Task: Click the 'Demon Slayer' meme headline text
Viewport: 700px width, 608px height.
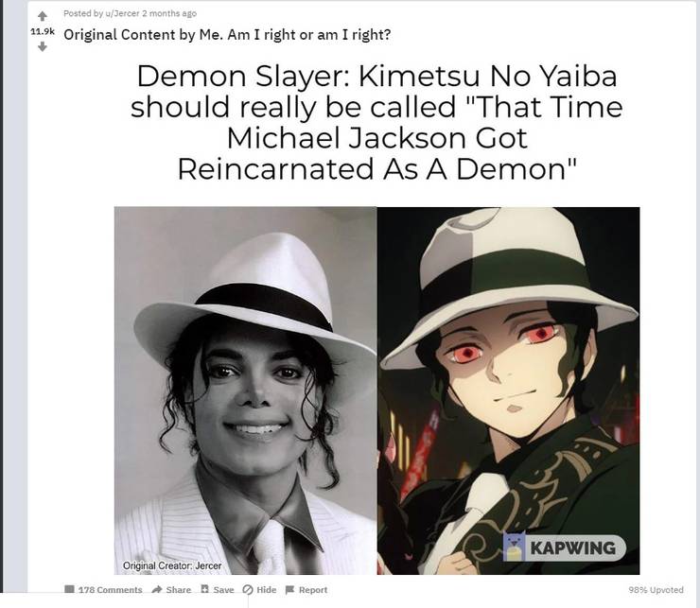Action: click(x=376, y=122)
